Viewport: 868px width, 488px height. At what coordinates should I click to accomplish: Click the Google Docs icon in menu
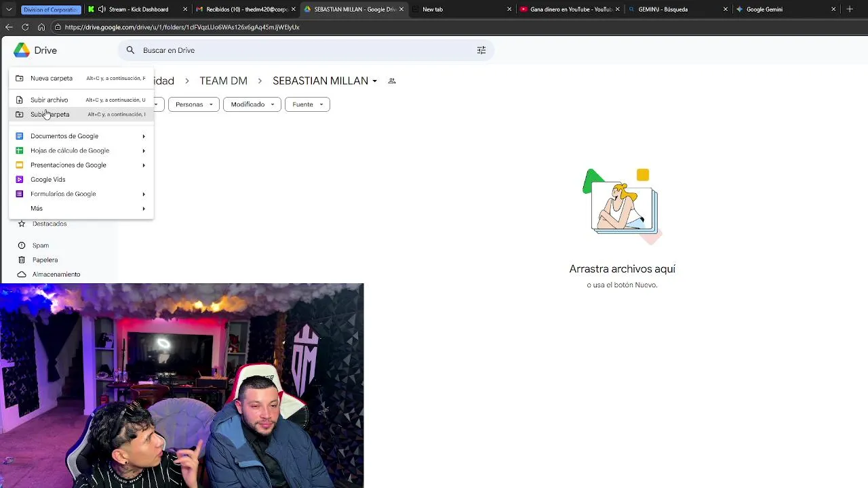20,136
